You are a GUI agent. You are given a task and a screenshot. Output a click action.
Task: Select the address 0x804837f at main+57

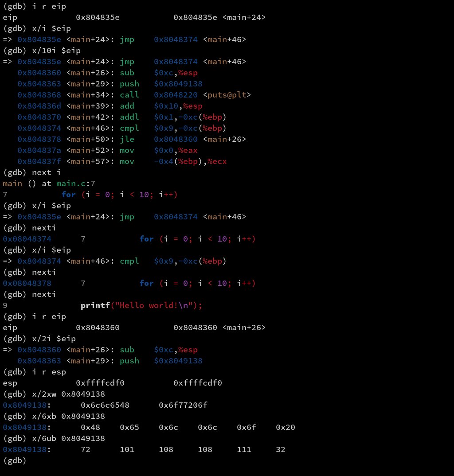(39, 161)
